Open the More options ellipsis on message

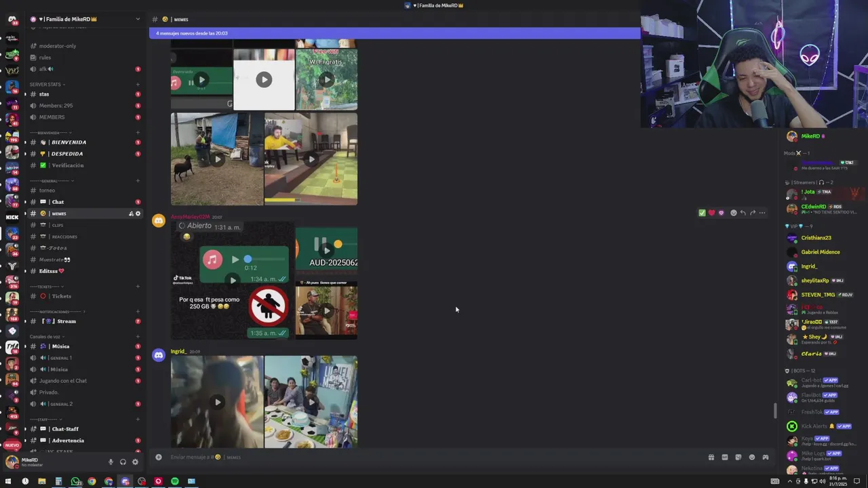[x=762, y=213]
